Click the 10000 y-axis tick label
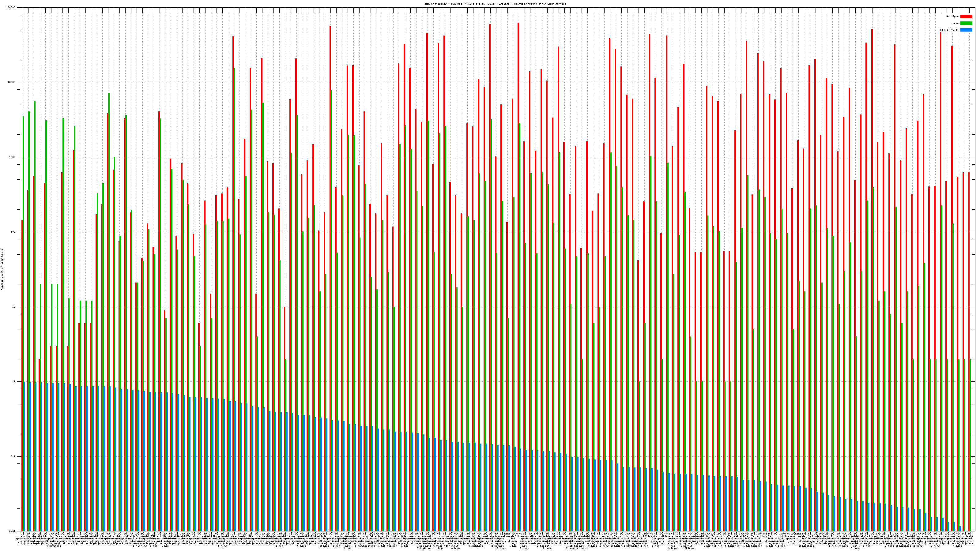 12,82
